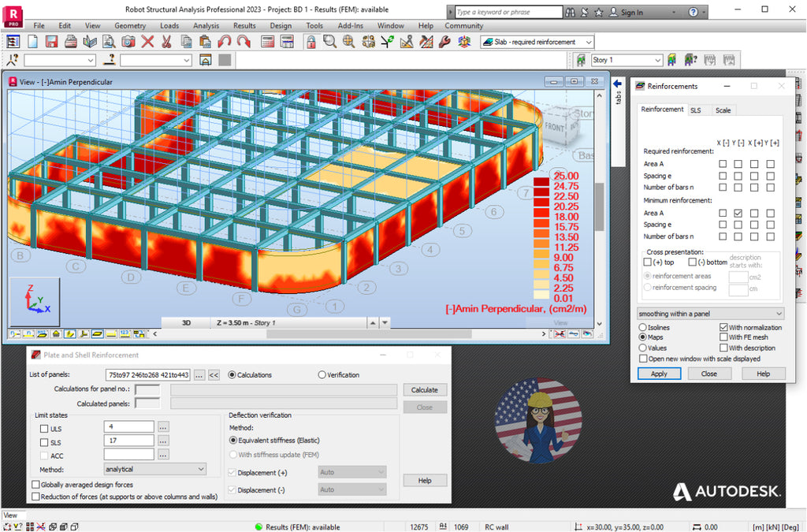Switch to the SLS tab in Reinforcements
The height and width of the screenshot is (532, 807).
[x=697, y=110]
